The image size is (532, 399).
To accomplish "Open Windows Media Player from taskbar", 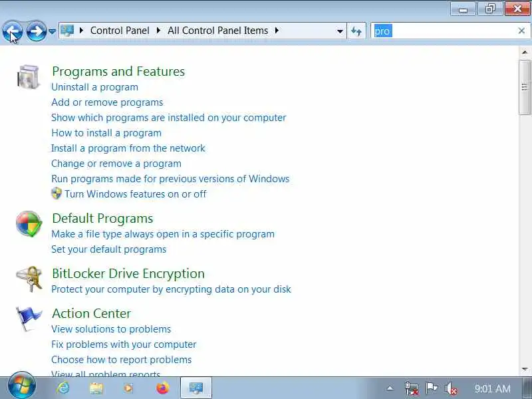I will click(x=129, y=388).
